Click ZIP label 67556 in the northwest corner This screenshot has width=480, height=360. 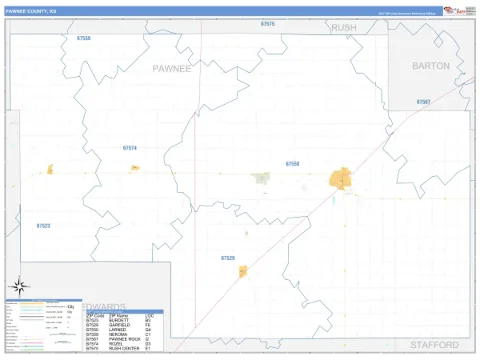click(84, 38)
